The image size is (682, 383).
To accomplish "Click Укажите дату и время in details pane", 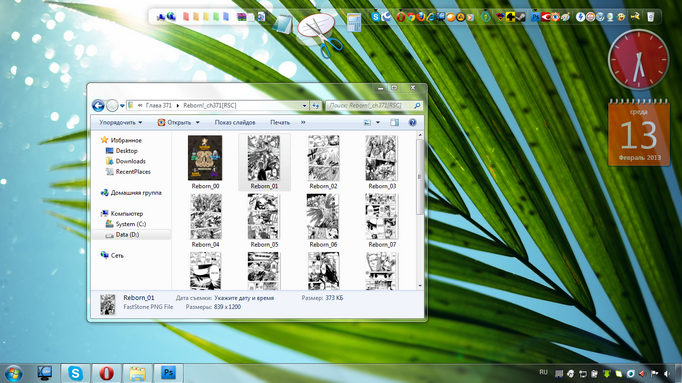I will click(x=244, y=298).
